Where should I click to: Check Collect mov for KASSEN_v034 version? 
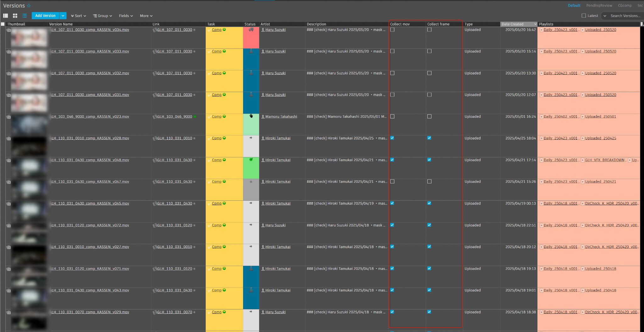(x=392, y=30)
